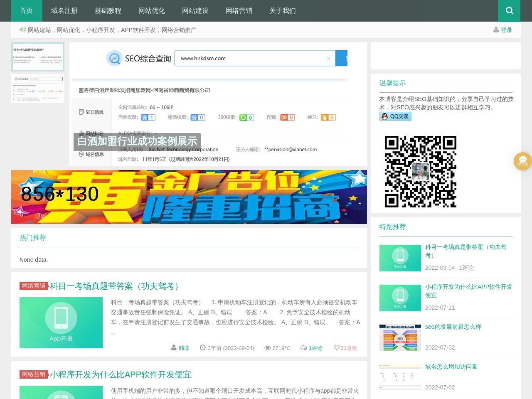The height and width of the screenshot is (399, 532).
Task: Open author 韩非 profile link
Action: point(184,348)
